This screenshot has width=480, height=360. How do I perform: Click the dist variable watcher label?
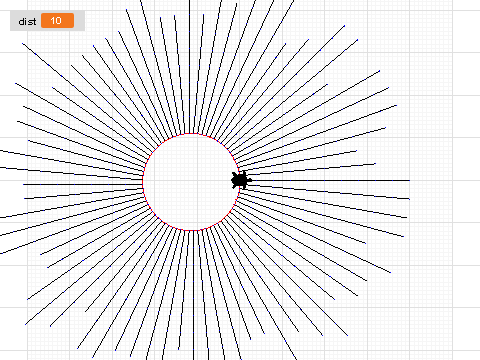pyautogui.click(x=27, y=21)
